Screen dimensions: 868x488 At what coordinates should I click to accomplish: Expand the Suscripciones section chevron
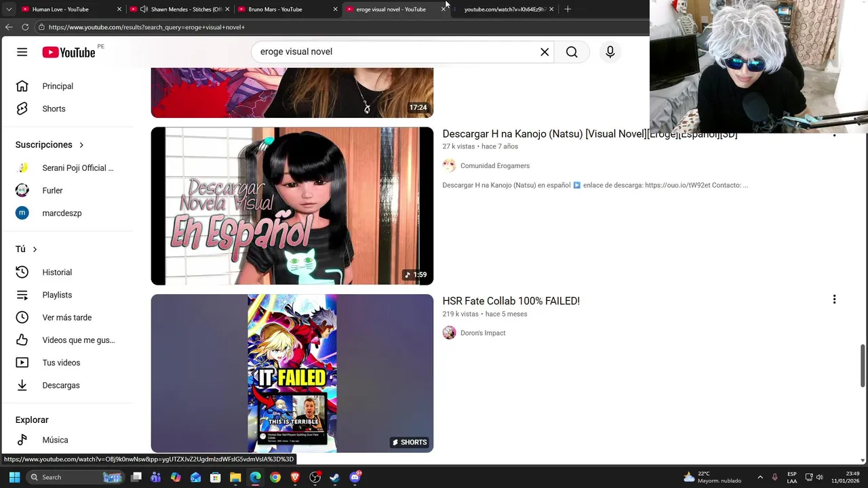pos(81,145)
